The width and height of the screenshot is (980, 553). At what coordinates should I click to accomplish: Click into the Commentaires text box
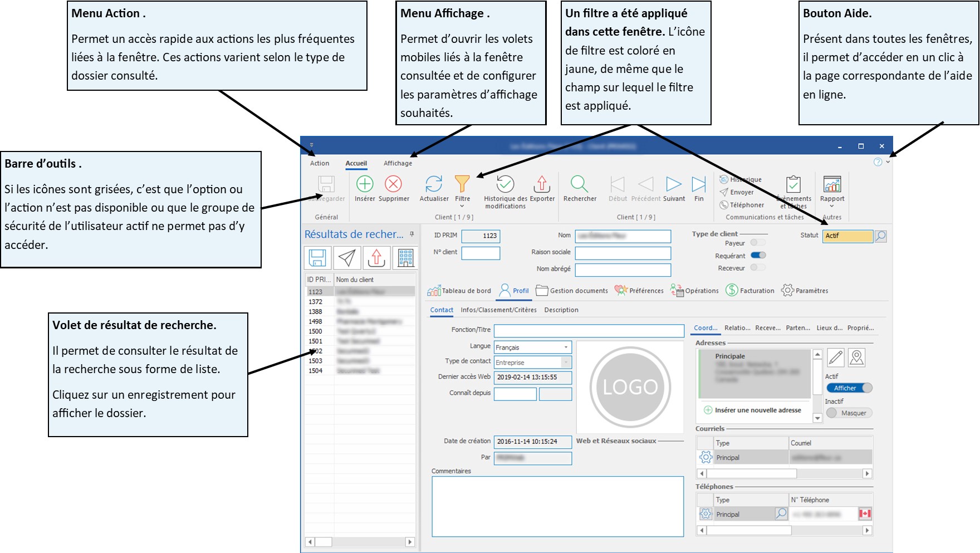pyautogui.click(x=557, y=506)
